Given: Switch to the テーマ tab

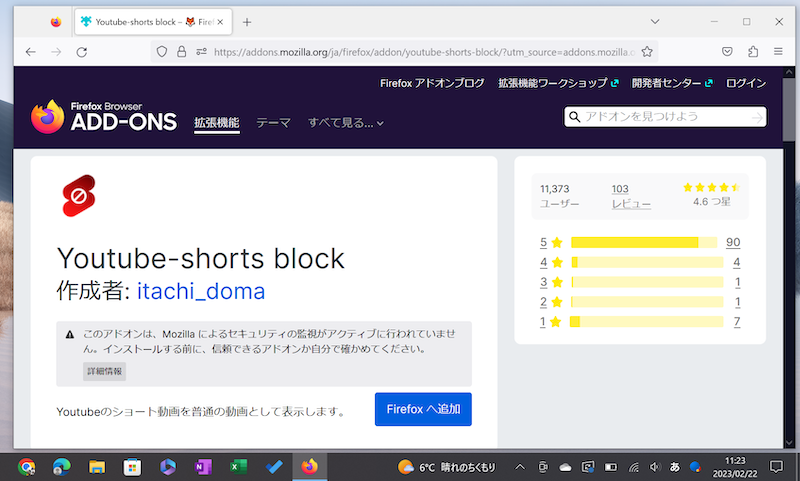Looking at the screenshot, I should click(273, 123).
